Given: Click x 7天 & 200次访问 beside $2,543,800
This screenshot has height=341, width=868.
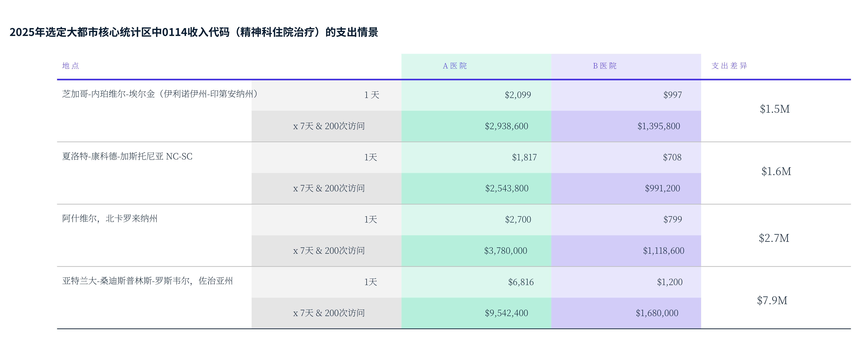Looking at the screenshot, I should pyautogui.click(x=329, y=189).
